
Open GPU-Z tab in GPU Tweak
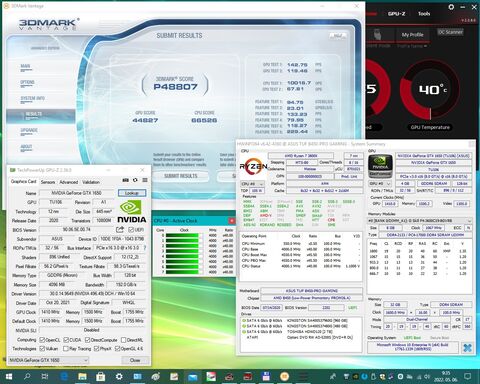[396, 14]
